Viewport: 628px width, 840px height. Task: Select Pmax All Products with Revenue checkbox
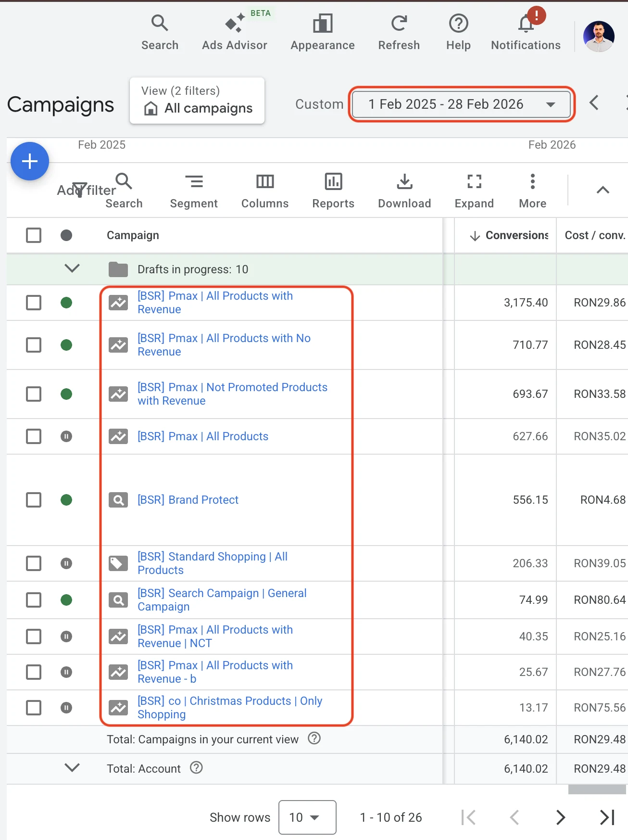tap(34, 303)
